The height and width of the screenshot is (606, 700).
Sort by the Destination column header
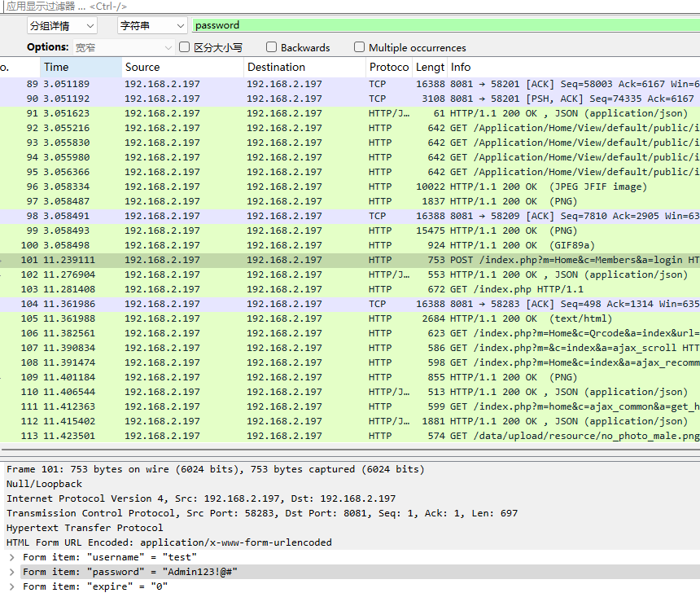(x=305, y=67)
